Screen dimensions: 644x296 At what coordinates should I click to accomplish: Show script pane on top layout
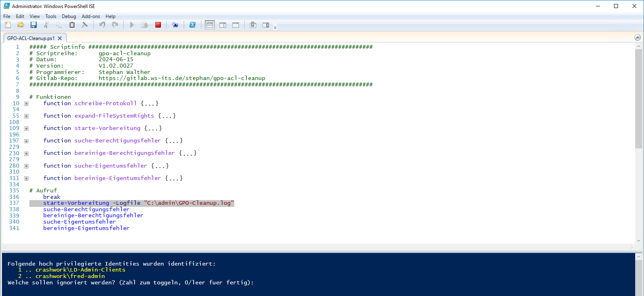(x=210, y=25)
